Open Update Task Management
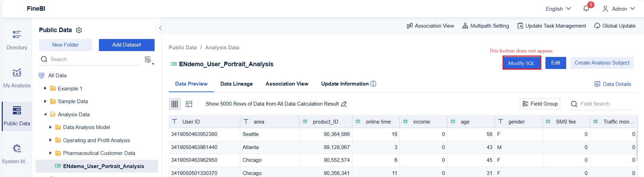This screenshot has width=644, height=177. [x=552, y=26]
